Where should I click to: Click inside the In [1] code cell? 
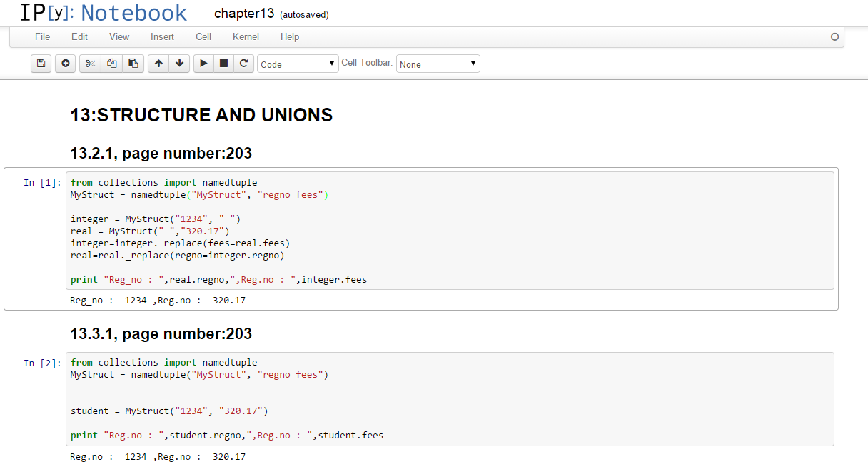pyautogui.click(x=450, y=231)
